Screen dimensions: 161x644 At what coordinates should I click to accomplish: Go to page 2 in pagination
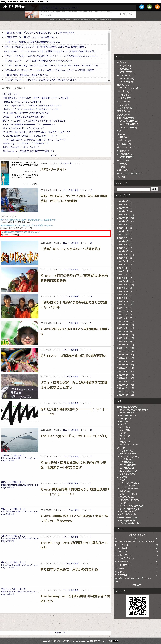pos(51,632)
